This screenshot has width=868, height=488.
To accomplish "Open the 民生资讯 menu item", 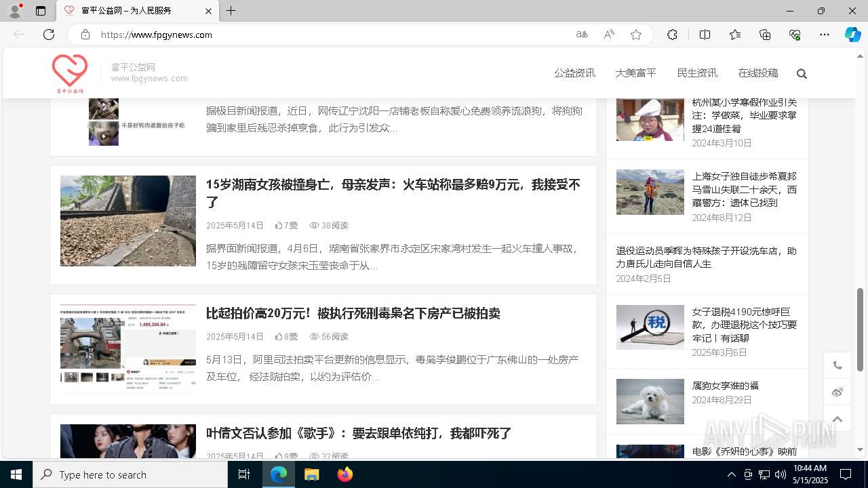I will pos(697,73).
